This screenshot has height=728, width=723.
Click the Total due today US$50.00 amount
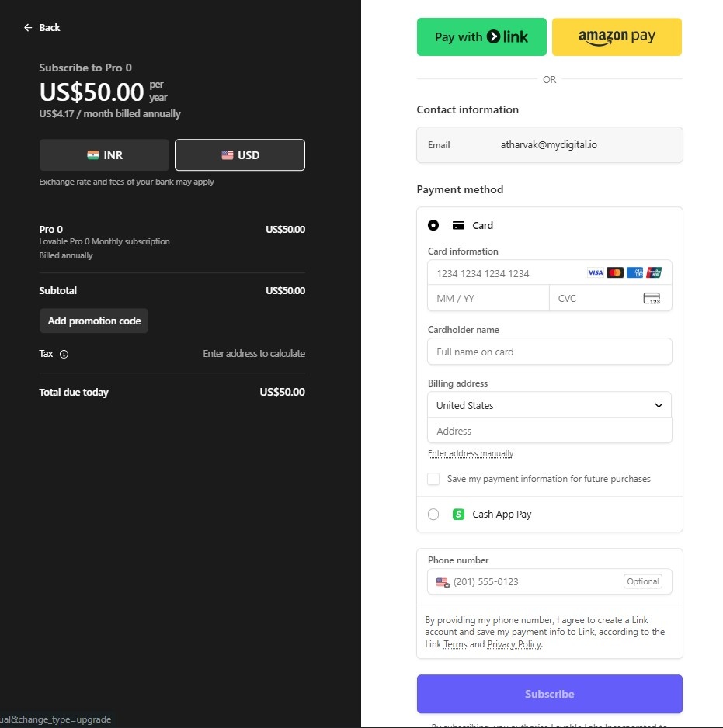283,392
